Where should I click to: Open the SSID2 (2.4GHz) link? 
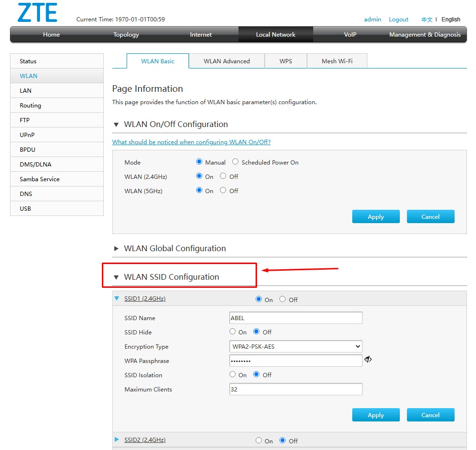(145, 440)
